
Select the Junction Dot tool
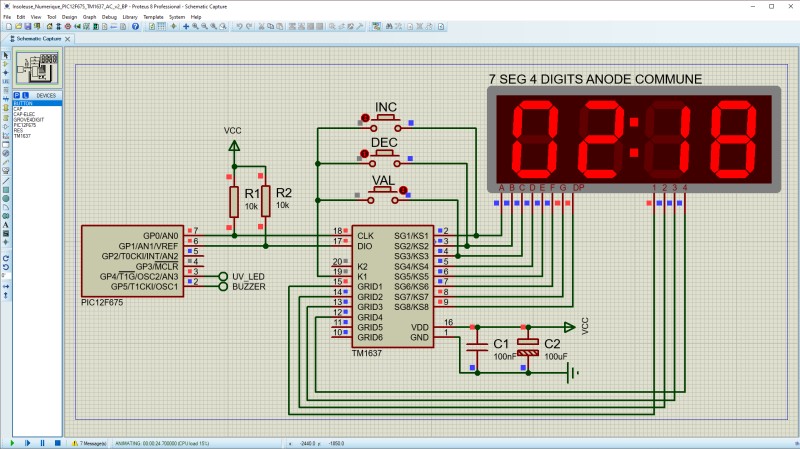pos(6,72)
